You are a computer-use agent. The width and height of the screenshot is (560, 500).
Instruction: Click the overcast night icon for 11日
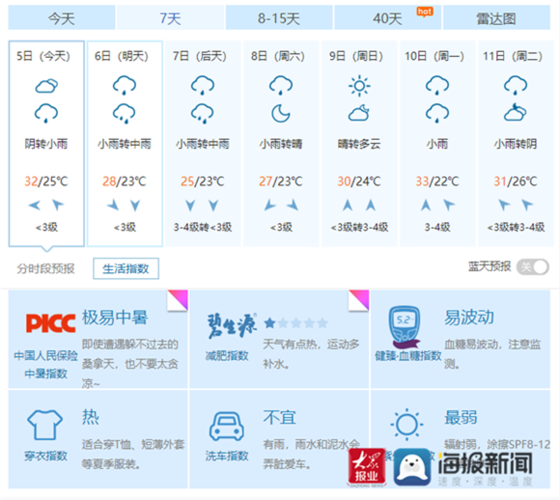point(515,112)
